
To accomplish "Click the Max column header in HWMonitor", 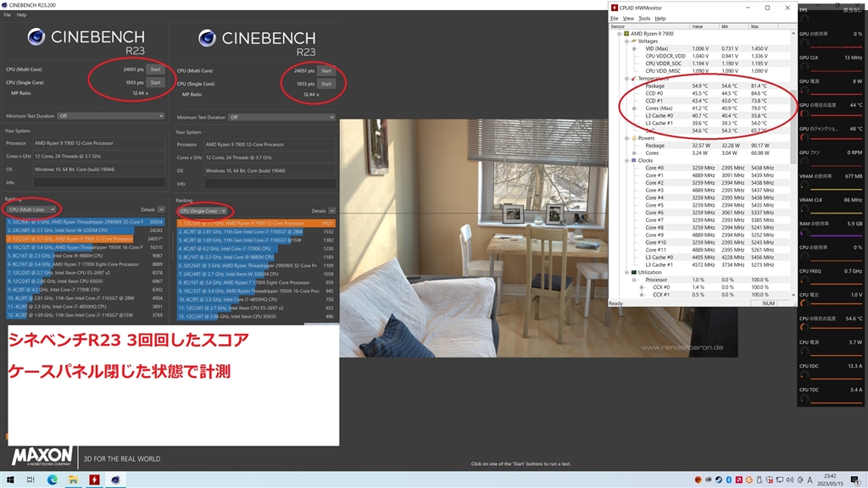I will (x=764, y=26).
